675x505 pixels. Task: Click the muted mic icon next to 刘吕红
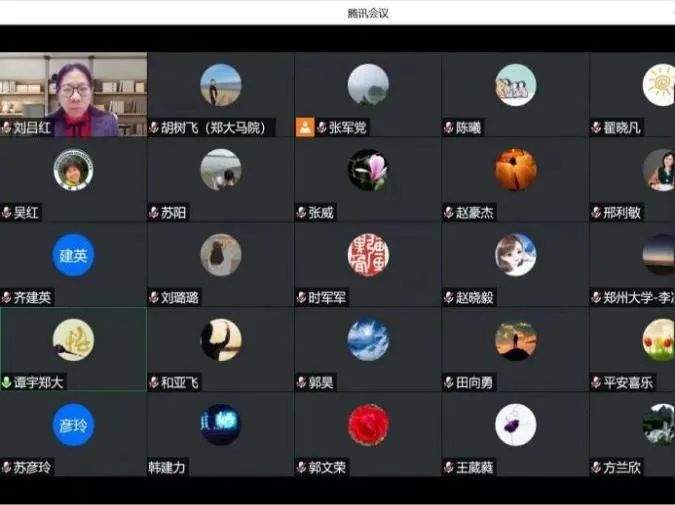click(6, 127)
